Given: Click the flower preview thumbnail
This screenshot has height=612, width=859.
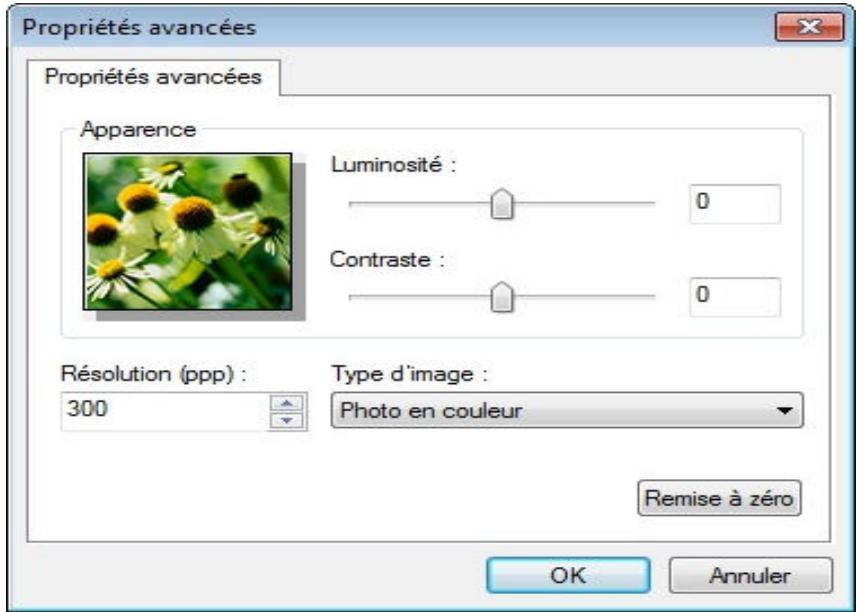Looking at the screenshot, I should [186, 232].
